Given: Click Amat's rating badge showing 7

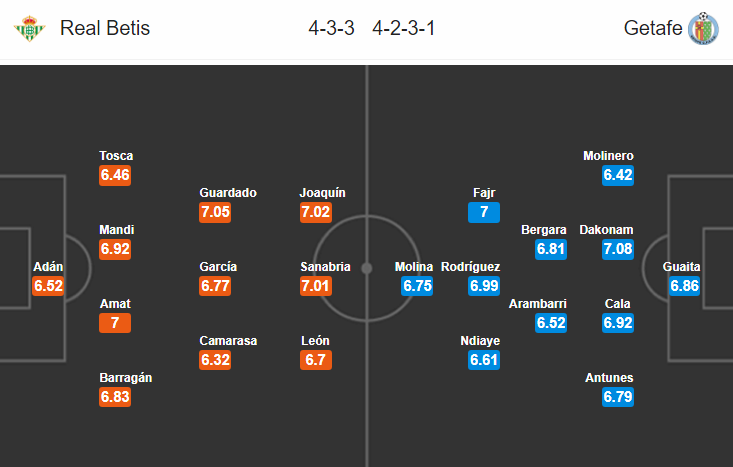Looking at the screenshot, I should point(115,323).
